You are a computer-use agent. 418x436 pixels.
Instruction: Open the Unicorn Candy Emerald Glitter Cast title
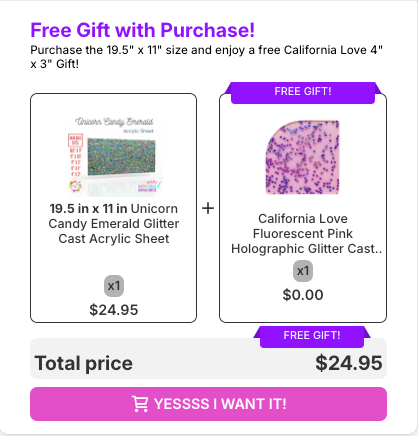pyautogui.click(x=114, y=224)
